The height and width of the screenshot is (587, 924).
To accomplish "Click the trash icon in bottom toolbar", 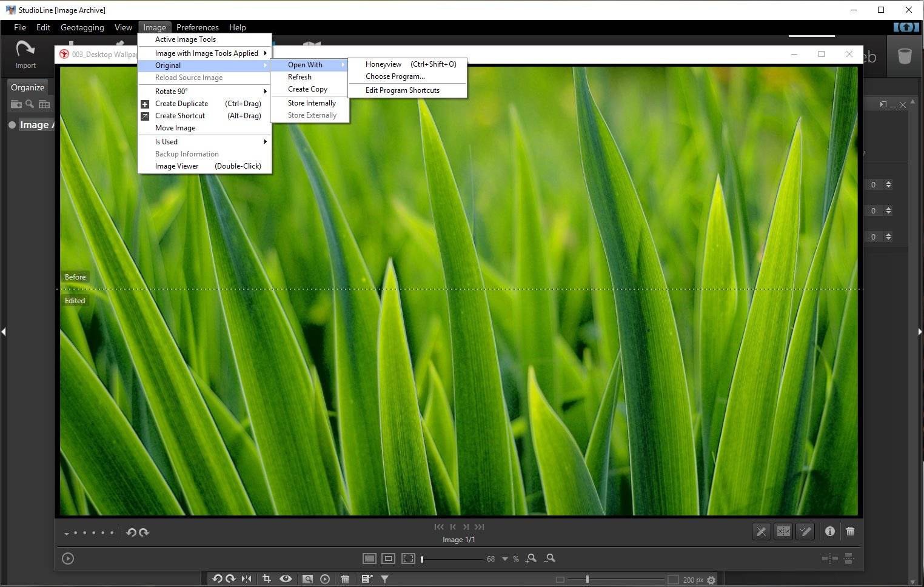I will click(345, 579).
